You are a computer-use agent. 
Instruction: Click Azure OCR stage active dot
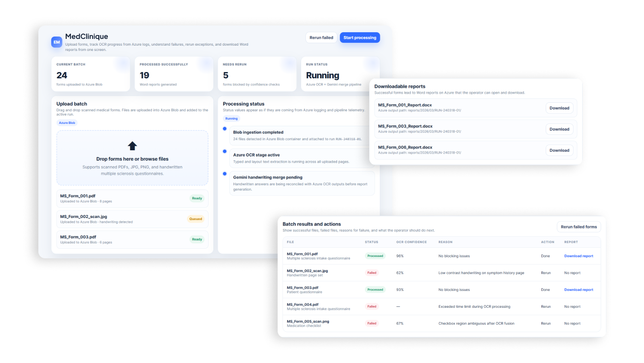pyautogui.click(x=224, y=151)
